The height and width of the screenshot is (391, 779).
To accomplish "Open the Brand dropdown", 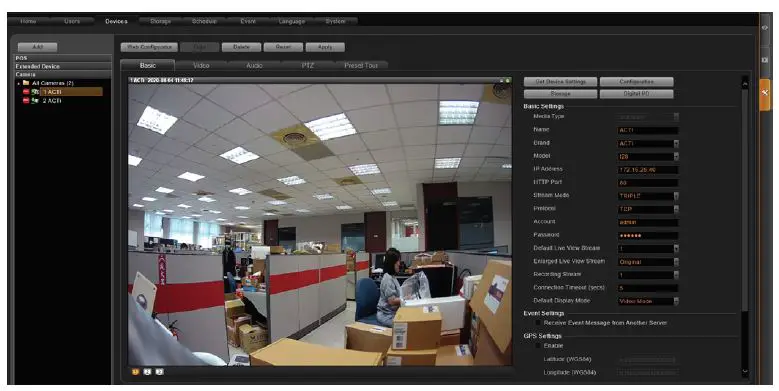I will [x=676, y=144].
